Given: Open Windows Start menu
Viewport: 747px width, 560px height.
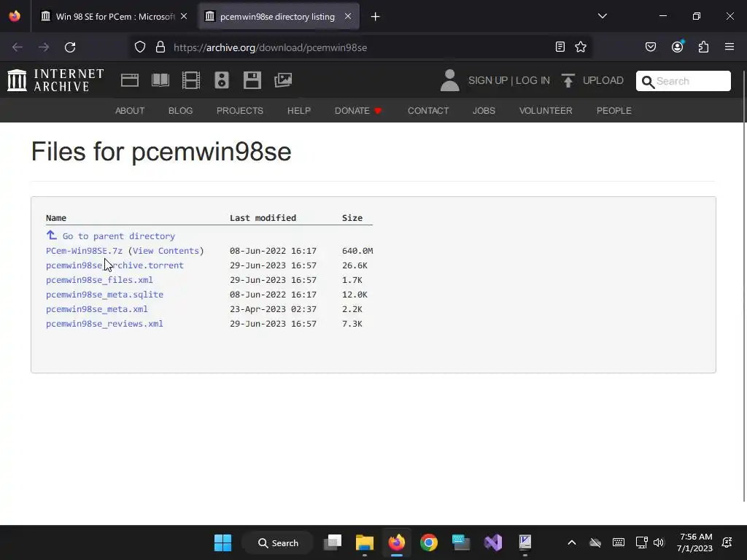Looking at the screenshot, I should coord(222,542).
